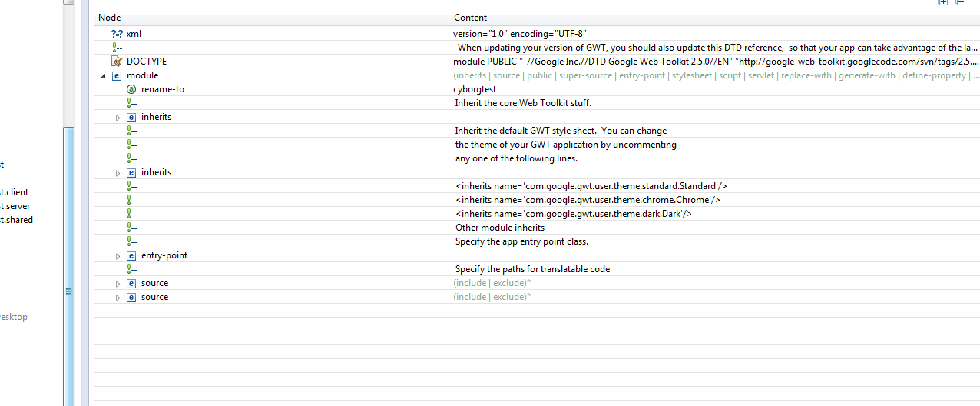This screenshot has width=980, height=406.
Task: Click the Collapse All icon at top right
Action: tap(960, 2)
